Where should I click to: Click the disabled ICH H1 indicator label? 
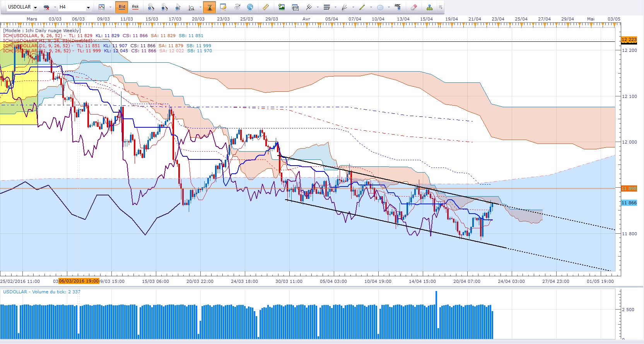coord(48,41)
